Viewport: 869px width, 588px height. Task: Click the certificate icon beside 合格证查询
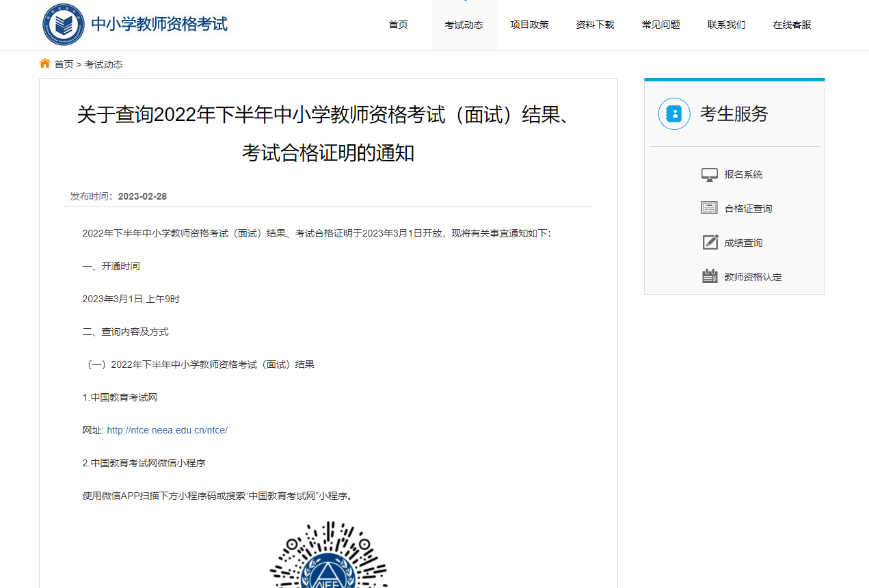(709, 208)
